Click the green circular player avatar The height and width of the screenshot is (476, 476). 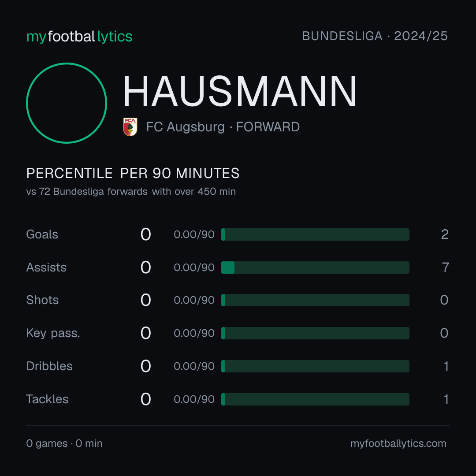point(67,103)
